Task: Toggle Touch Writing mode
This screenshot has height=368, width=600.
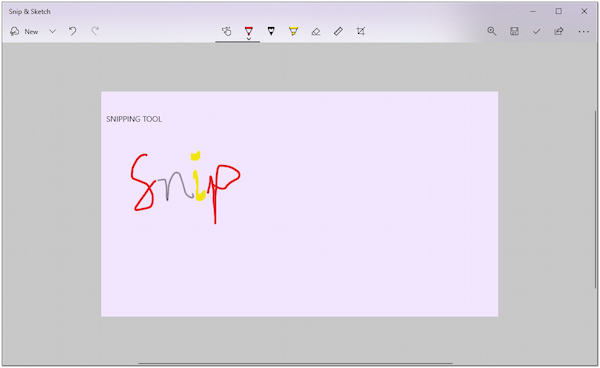Action: click(227, 31)
